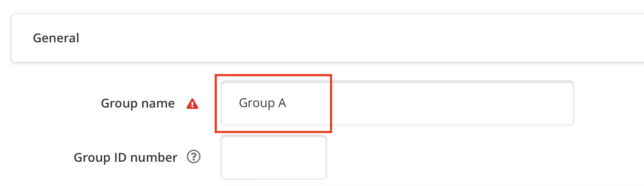This screenshot has height=186, width=644.
Task: Click the Group name label
Action: coord(138,104)
